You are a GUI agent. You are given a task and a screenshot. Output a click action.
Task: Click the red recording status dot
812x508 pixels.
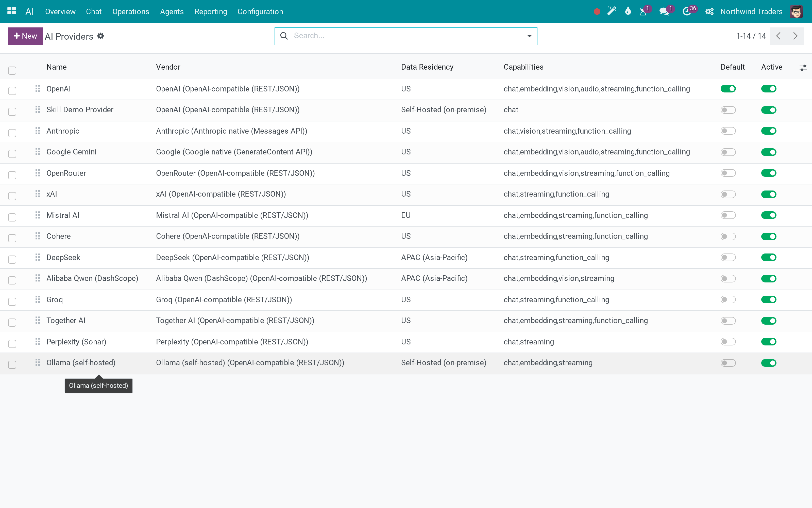597,12
